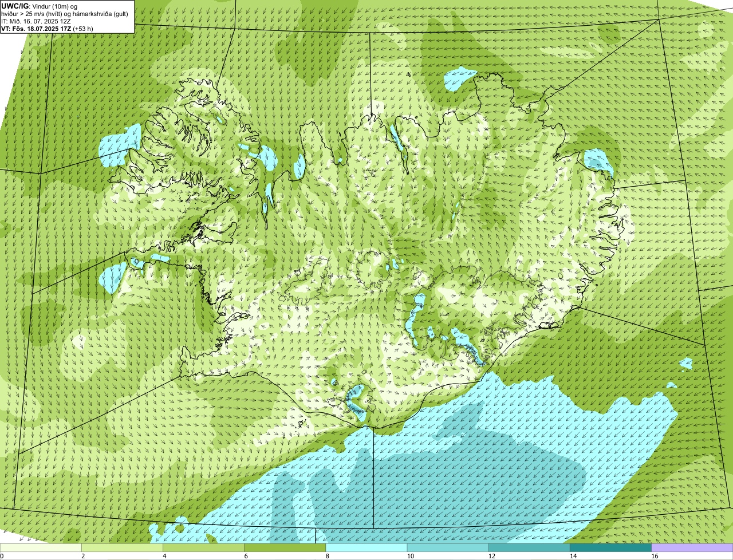
Task: Pick the lavender legend swatch above 16 m/s
Action: [x=692, y=547]
